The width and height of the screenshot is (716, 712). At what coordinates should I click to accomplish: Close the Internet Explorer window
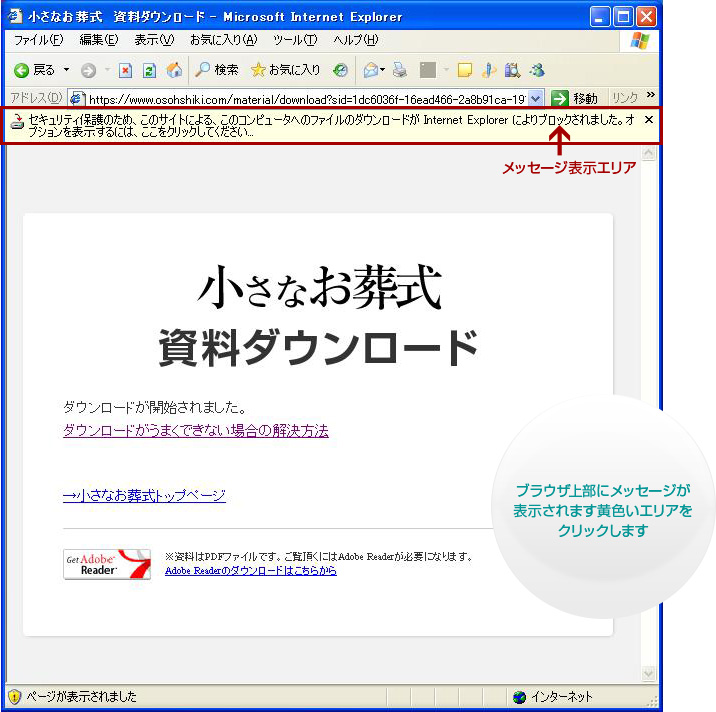click(x=647, y=17)
